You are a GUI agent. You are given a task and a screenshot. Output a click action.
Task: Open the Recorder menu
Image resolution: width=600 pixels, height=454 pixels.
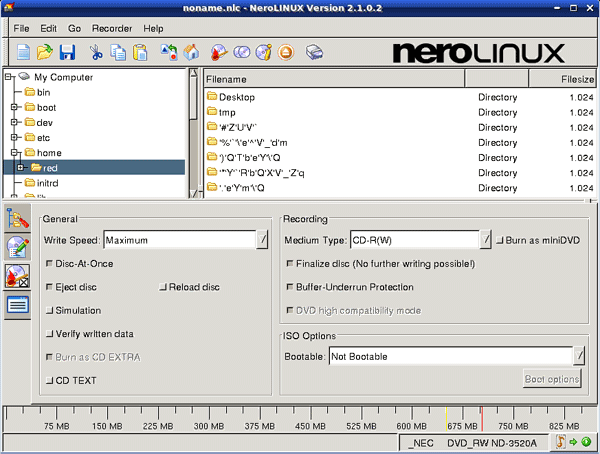point(112,28)
